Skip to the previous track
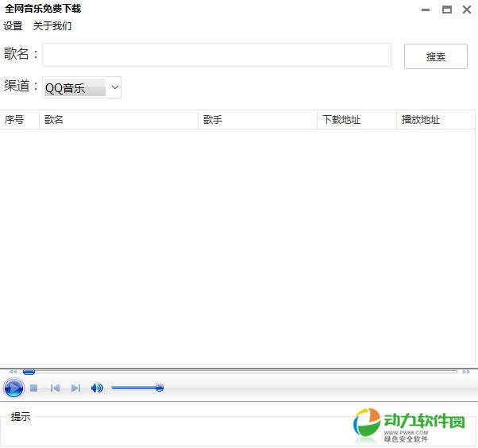478x448 pixels. tap(55, 388)
